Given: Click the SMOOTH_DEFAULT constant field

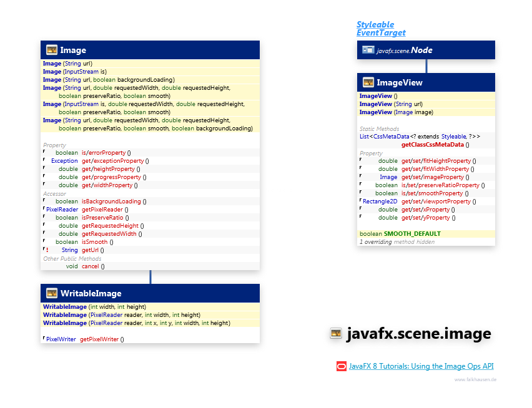Looking at the screenshot, I should pyautogui.click(x=412, y=234).
